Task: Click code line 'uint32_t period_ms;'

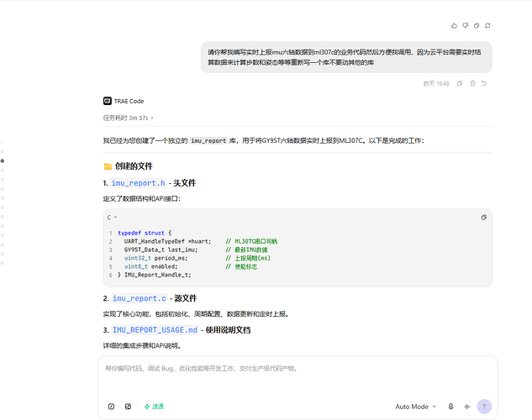Action: pos(155,258)
